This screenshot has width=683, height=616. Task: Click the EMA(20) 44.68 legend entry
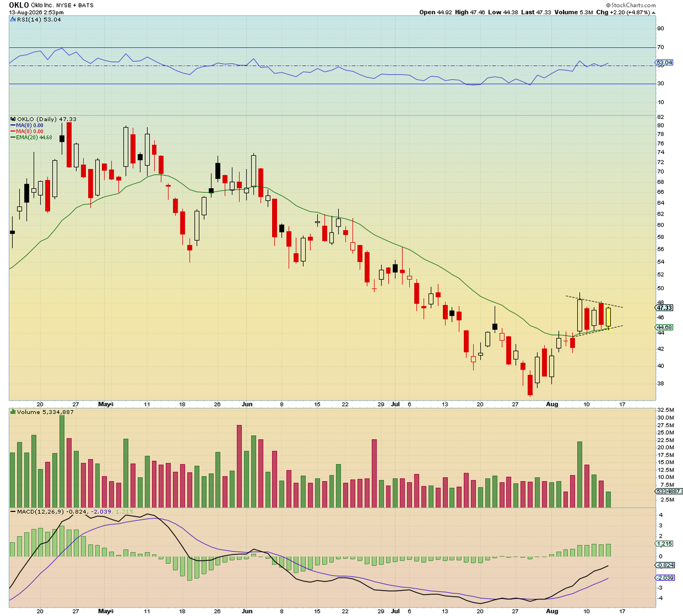34,137
